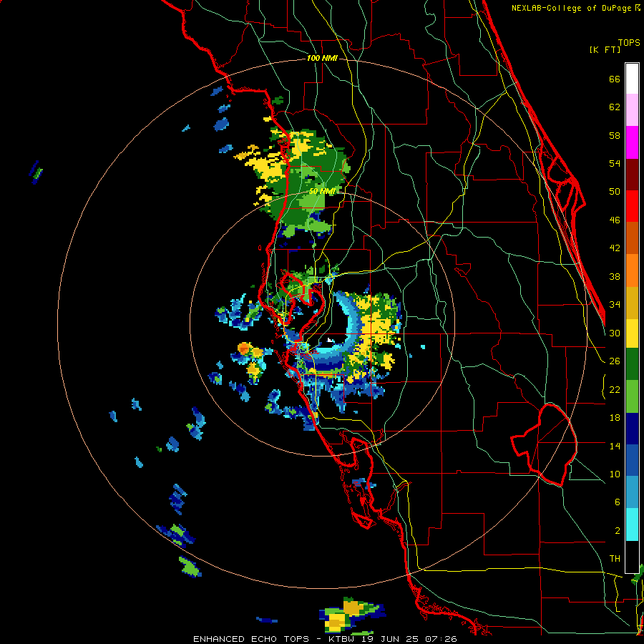644x644 pixels.
Task: Click the legend value 26
Action: 615,361
